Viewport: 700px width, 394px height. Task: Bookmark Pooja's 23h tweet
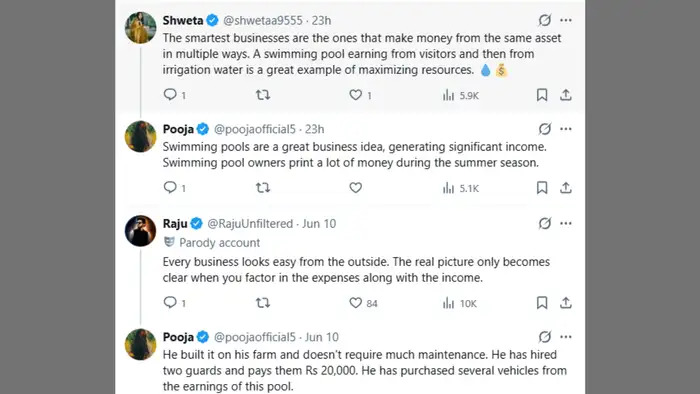[x=542, y=188]
